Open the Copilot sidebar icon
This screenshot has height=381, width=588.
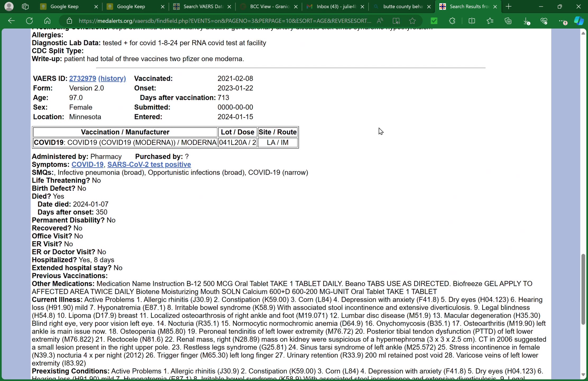578,21
